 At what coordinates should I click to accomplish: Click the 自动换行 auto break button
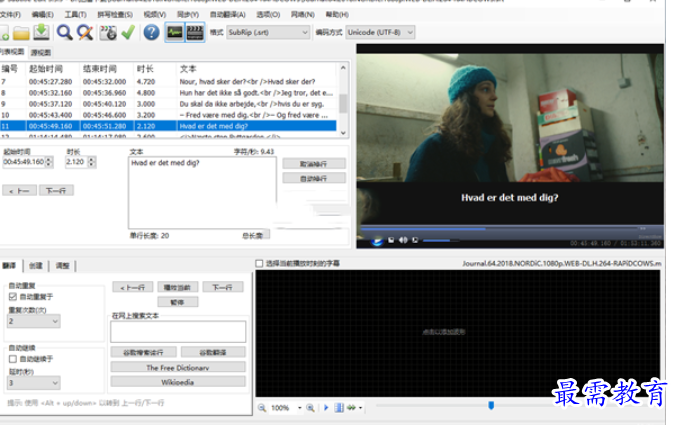pos(314,178)
